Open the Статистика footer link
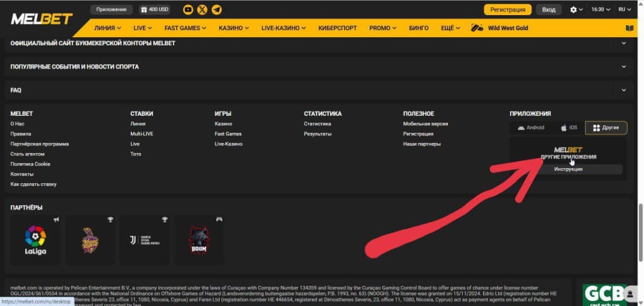This screenshot has width=644, height=306. 318,124
